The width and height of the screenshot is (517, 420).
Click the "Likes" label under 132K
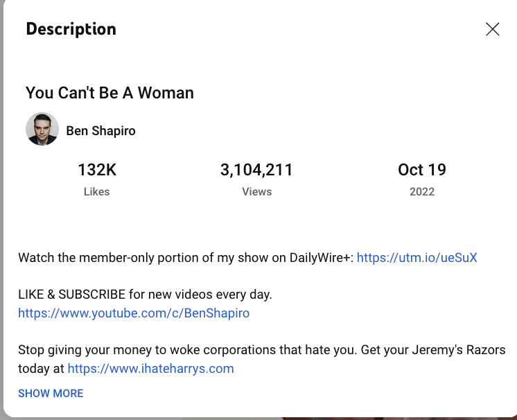(x=96, y=192)
